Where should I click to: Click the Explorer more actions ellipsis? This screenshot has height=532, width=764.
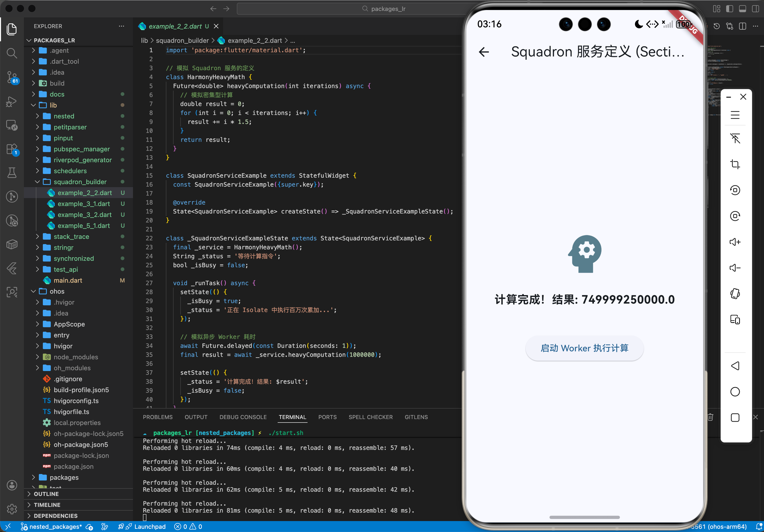click(x=122, y=26)
